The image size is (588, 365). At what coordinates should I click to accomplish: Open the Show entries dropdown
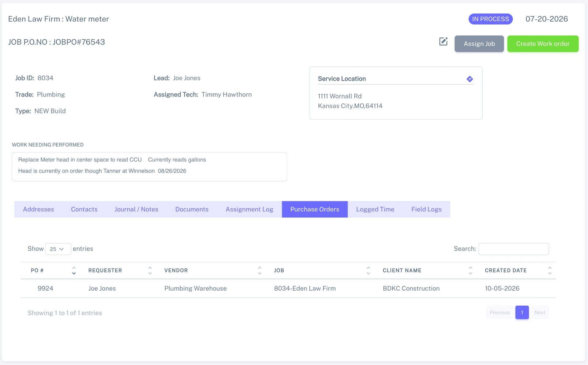click(58, 249)
